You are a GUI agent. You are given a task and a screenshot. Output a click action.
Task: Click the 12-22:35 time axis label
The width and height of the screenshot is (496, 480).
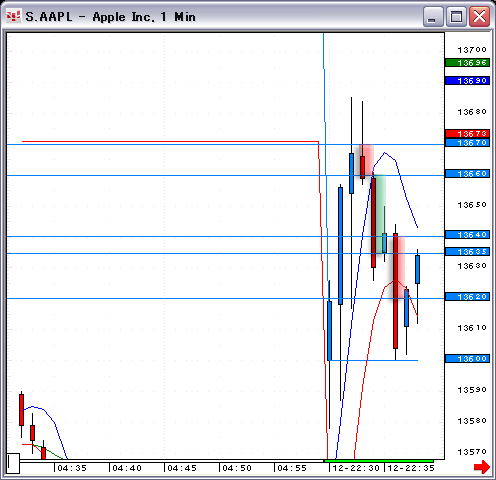(x=411, y=468)
